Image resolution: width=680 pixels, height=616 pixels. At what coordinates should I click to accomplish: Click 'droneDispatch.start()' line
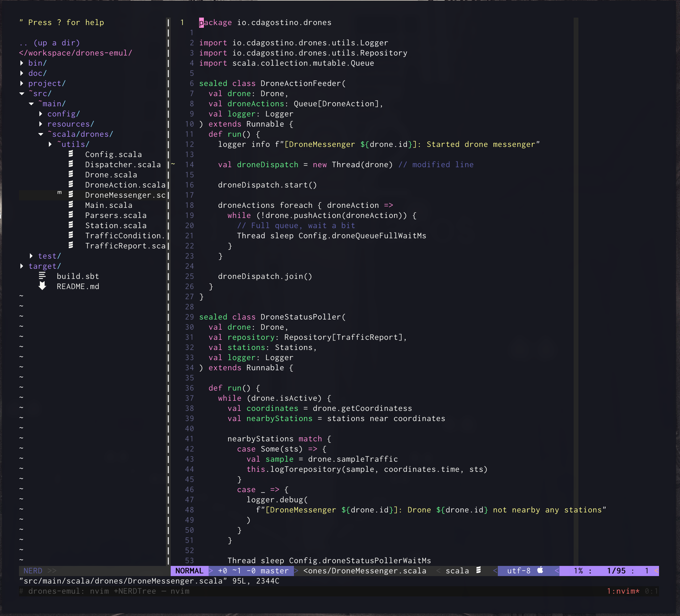(268, 185)
